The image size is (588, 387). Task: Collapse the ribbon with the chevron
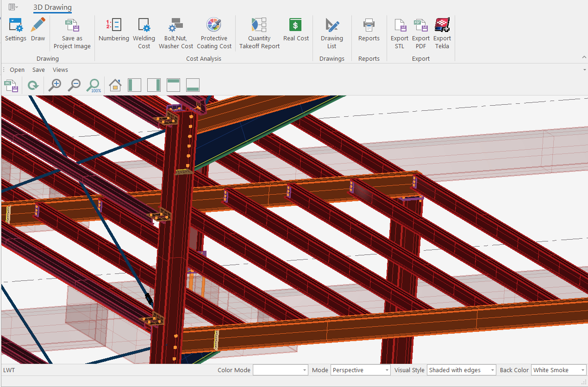pos(584,57)
